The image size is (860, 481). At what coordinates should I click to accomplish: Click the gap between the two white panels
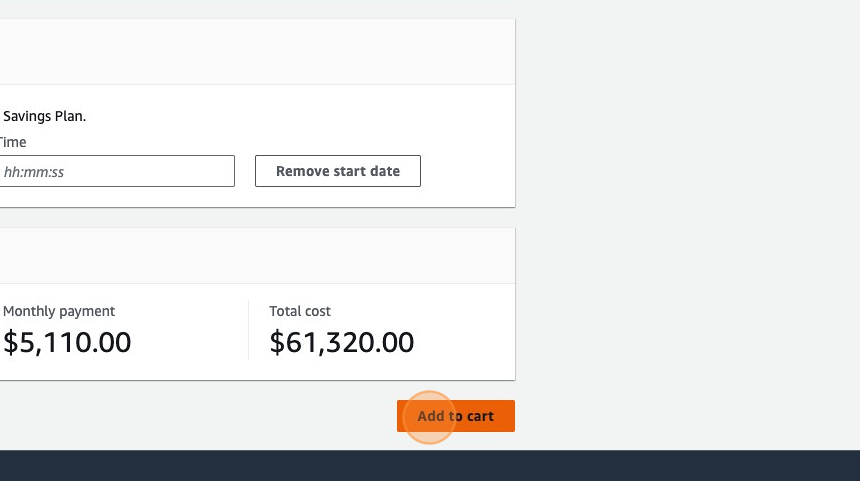[250, 218]
